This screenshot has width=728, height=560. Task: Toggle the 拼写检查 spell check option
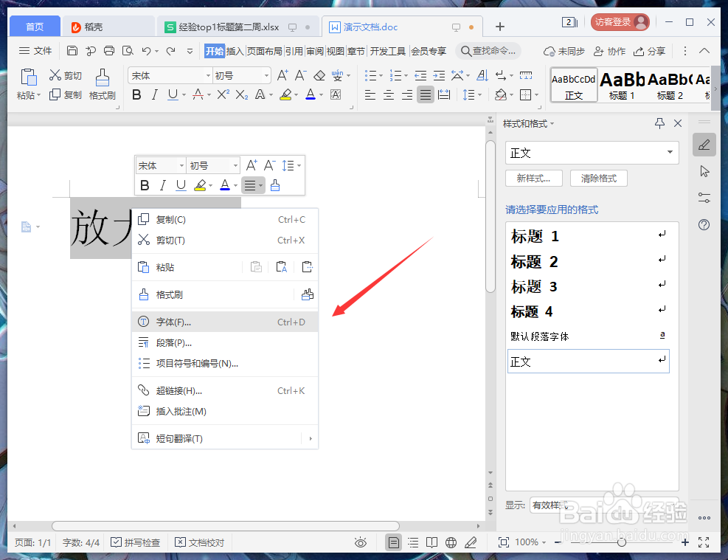pos(136,542)
